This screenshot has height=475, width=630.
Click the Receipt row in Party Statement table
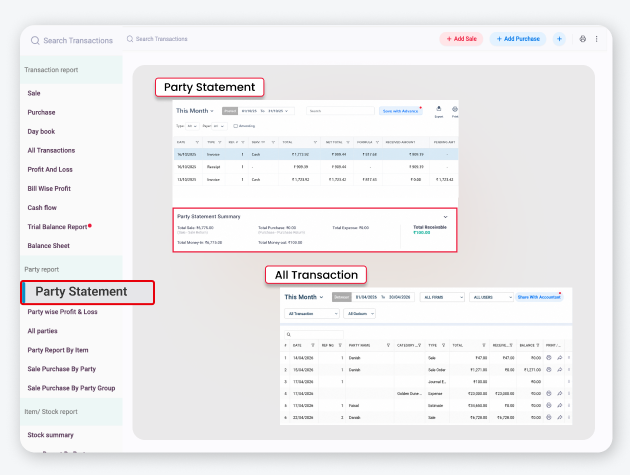coord(316,167)
